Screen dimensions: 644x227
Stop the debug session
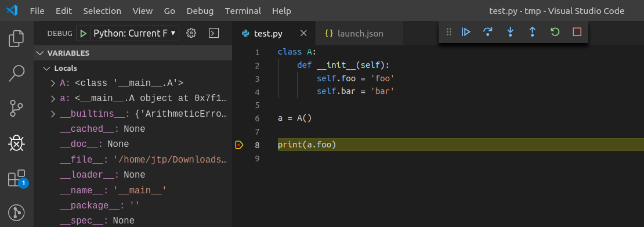click(x=577, y=32)
